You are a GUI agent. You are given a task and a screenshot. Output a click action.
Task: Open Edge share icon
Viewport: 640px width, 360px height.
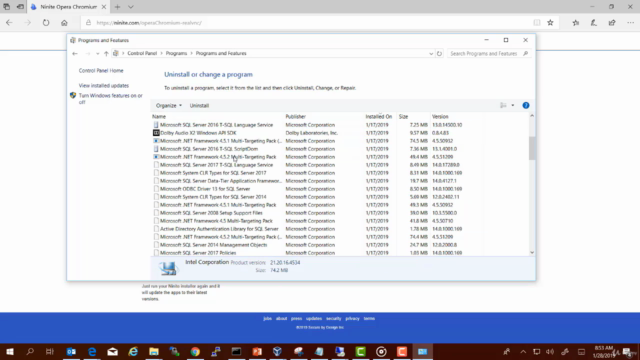point(612,23)
